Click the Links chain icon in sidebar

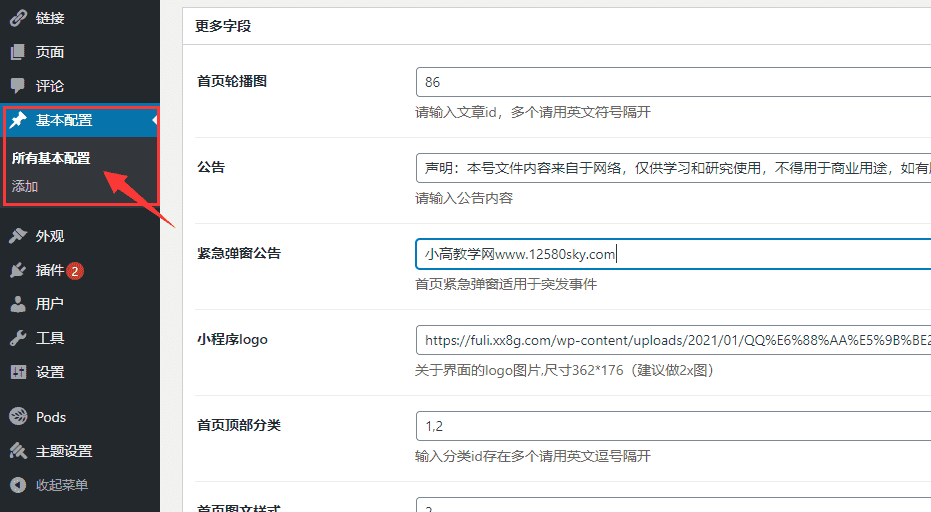pyautogui.click(x=18, y=18)
